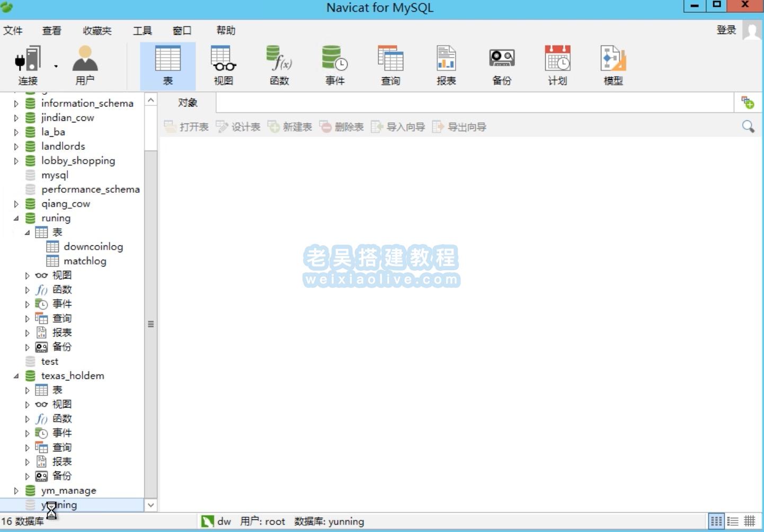Screen dimensions: 764x532
Task: Click the search magnifier icon
Action: click(x=748, y=127)
